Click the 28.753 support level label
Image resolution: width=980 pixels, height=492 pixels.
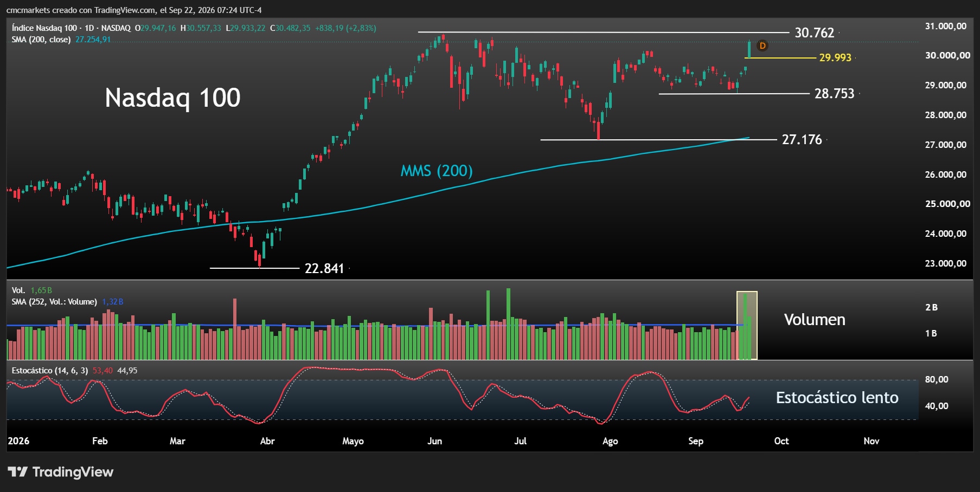834,94
